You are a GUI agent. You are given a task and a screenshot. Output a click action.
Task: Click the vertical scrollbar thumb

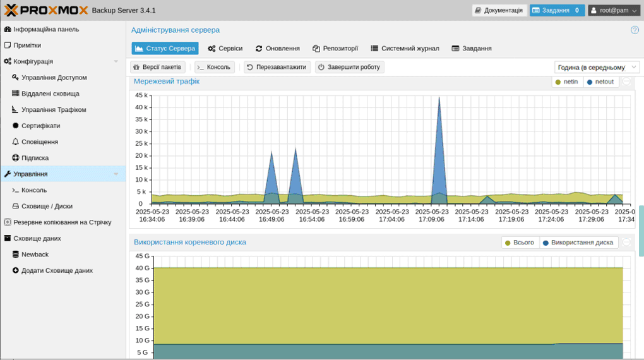[641, 231]
